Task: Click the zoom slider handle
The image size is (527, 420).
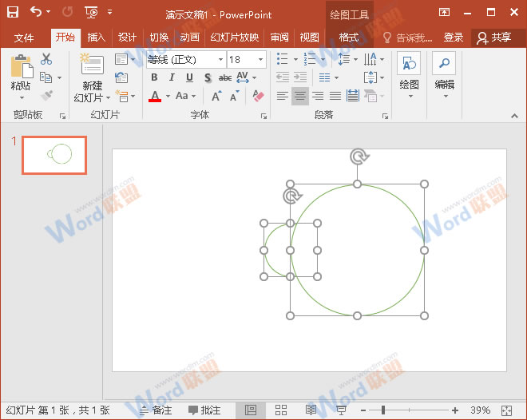Action: click(383, 410)
